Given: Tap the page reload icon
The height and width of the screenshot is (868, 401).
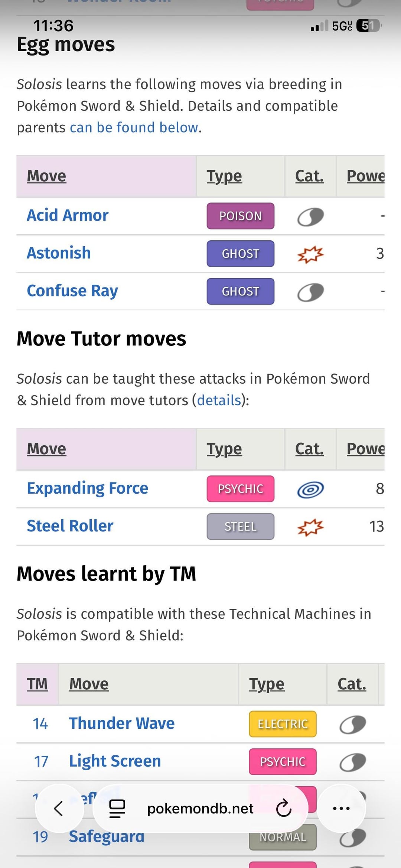Looking at the screenshot, I should click(x=284, y=808).
